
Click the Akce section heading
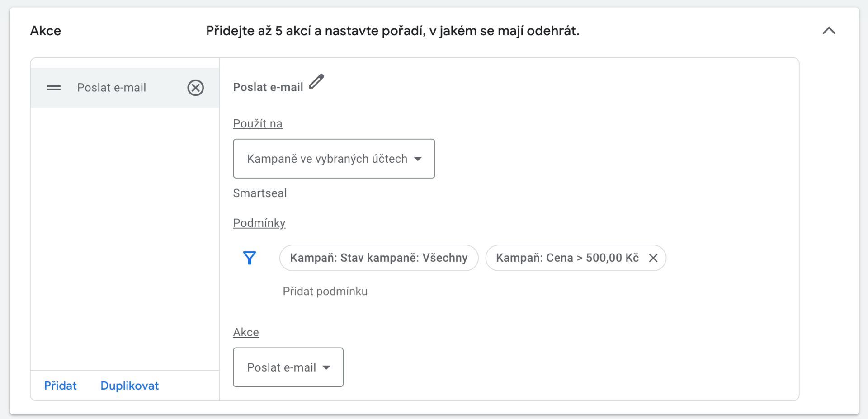pos(45,31)
